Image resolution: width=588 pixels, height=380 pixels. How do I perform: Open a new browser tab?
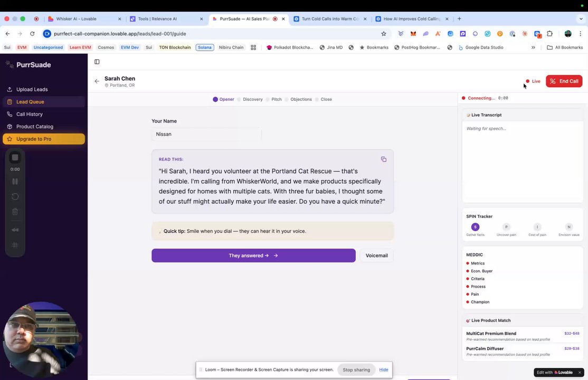click(459, 19)
